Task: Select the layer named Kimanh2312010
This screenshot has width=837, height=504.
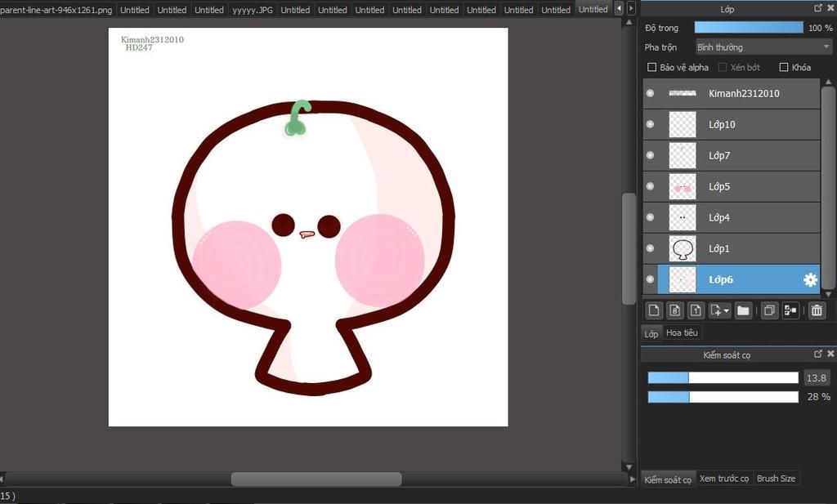Action: point(744,93)
